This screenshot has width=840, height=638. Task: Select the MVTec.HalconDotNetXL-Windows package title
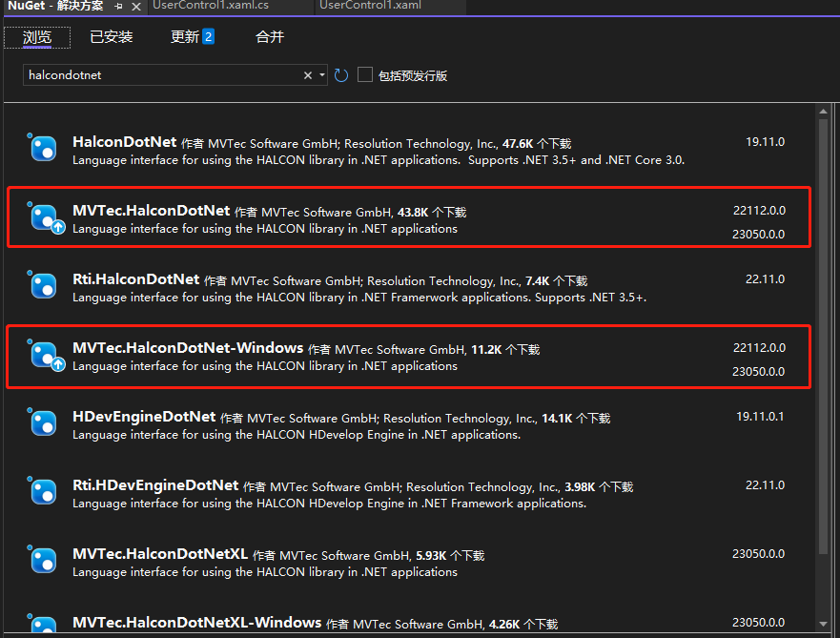[x=197, y=622]
